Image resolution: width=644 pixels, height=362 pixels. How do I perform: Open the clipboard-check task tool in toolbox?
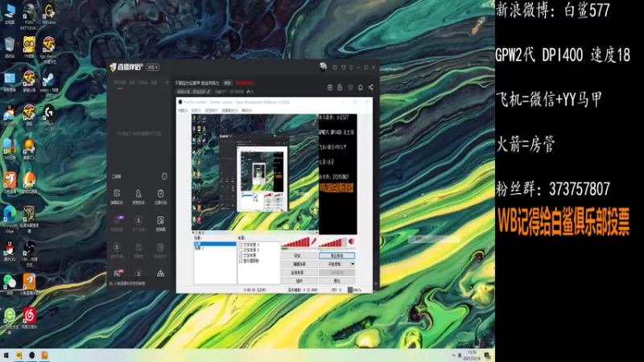(x=160, y=196)
